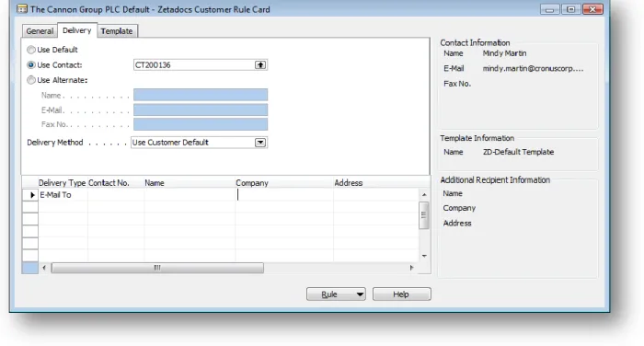The height and width of the screenshot is (346, 644).
Task: Click the Delivery Type column header
Action: (x=62, y=183)
